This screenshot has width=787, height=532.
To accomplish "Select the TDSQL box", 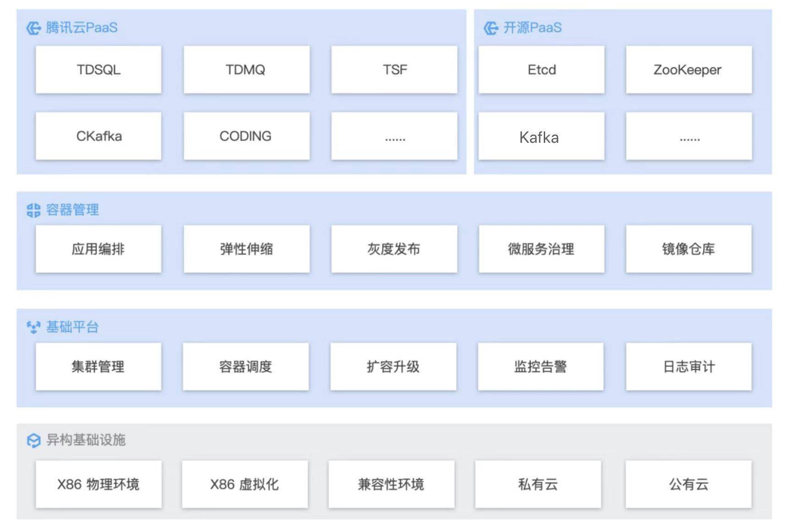I will (x=98, y=70).
